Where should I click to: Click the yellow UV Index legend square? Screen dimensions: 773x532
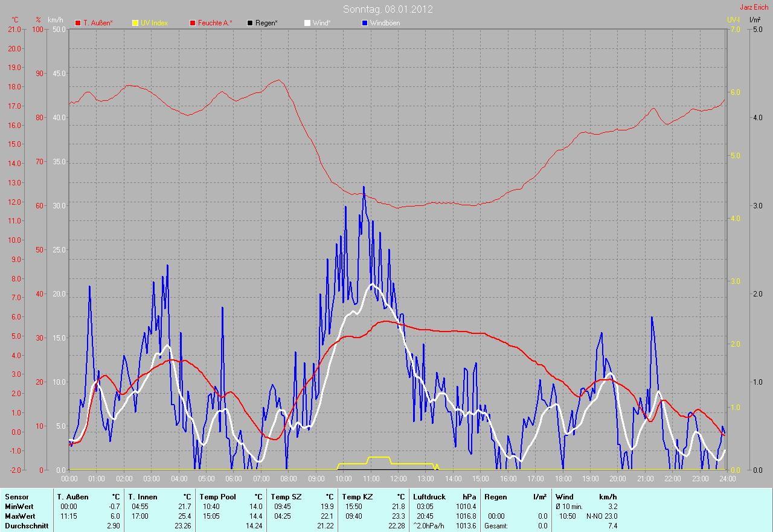click(135, 23)
